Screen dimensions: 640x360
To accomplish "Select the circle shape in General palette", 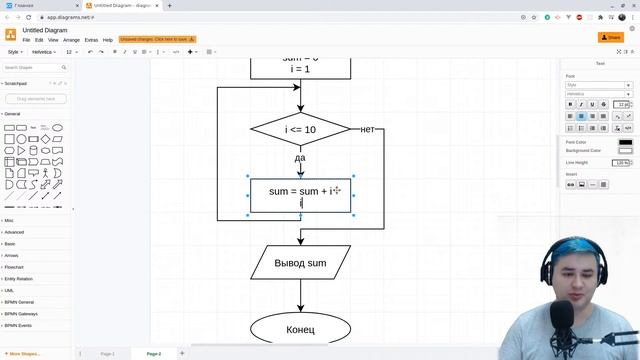I will pos(21,139).
